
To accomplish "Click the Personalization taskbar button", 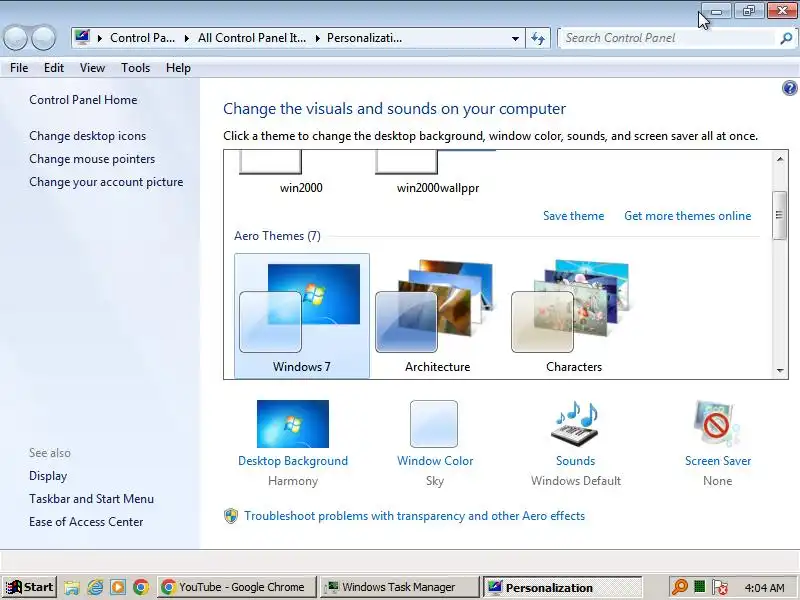I will pyautogui.click(x=563, y=588).
